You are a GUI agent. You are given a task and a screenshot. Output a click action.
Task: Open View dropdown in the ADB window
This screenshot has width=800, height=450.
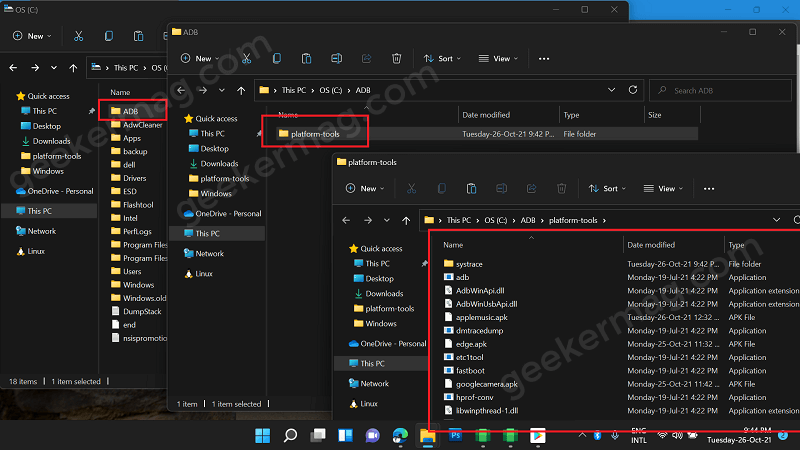click(x=498, y=59)
